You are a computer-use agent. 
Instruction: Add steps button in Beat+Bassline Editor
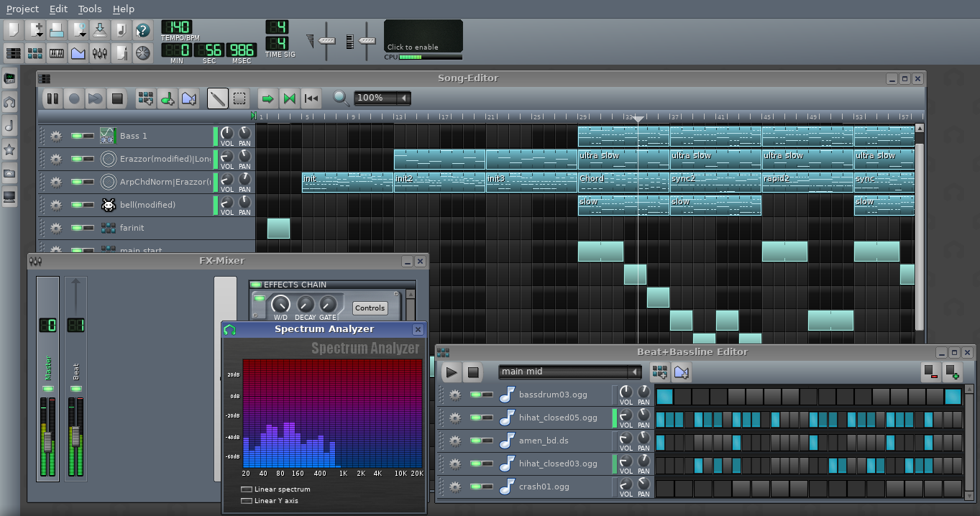952,372
